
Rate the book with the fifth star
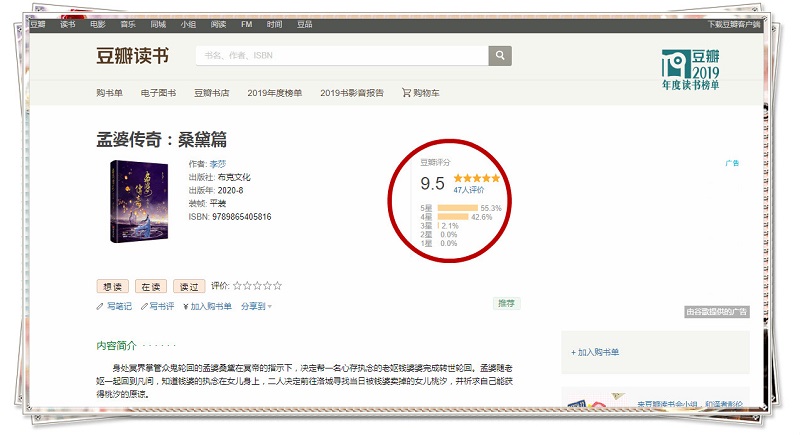pos(278,285)
